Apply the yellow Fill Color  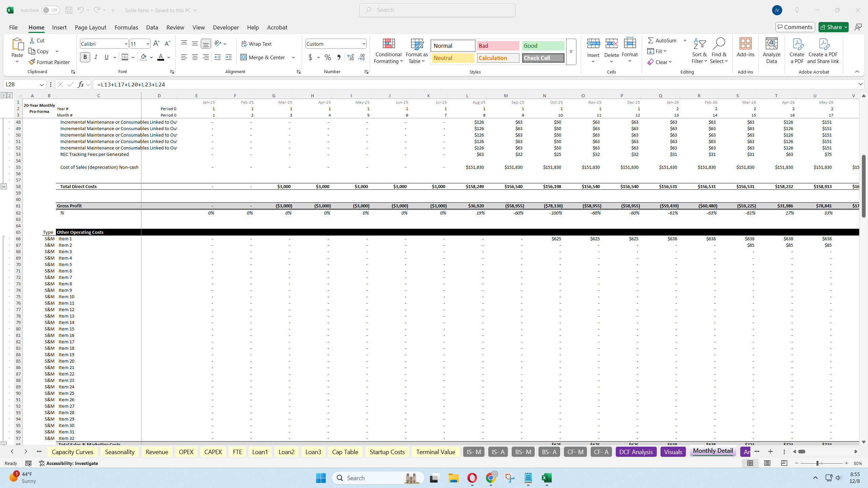[143, 57]
